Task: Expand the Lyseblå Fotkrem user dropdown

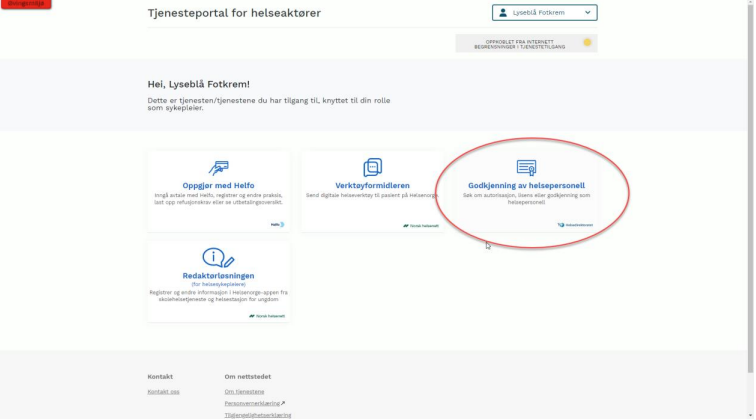Action: coord(544,13)
